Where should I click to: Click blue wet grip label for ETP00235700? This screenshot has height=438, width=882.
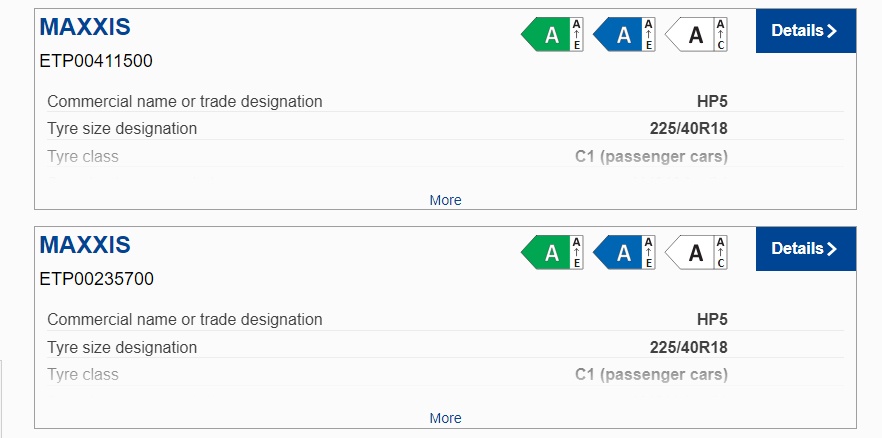(624, 253)
